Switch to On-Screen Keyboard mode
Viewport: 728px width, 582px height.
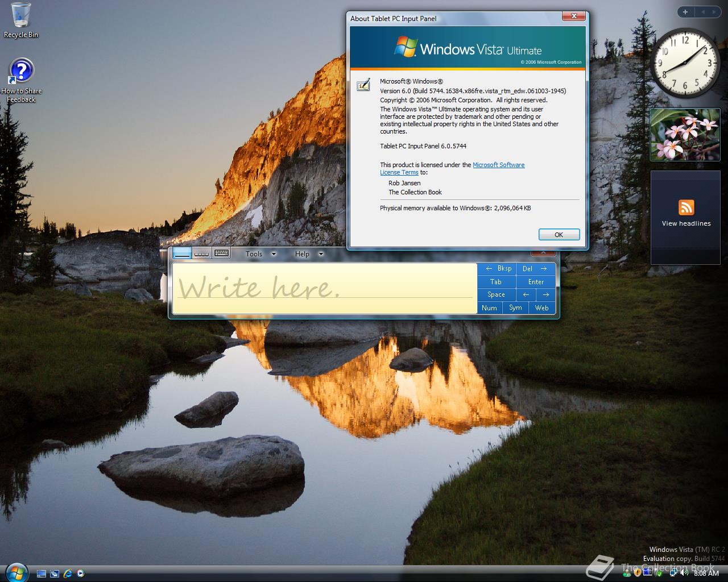[221, 253]
